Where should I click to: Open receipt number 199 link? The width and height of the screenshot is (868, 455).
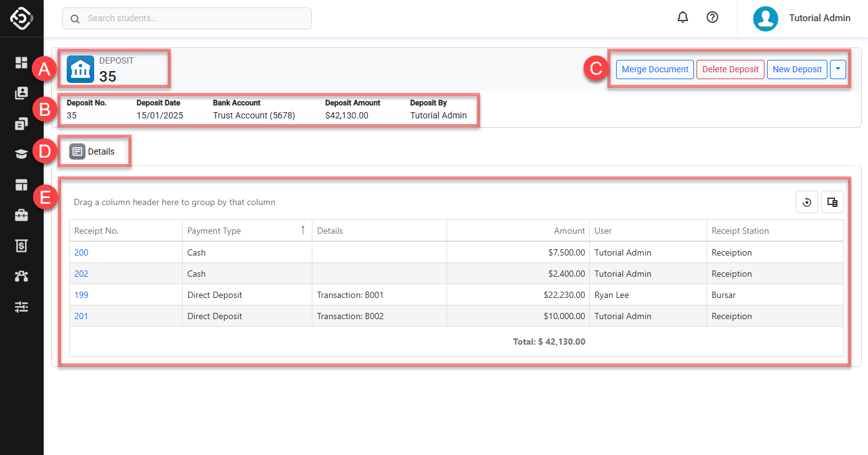point(81,295)
